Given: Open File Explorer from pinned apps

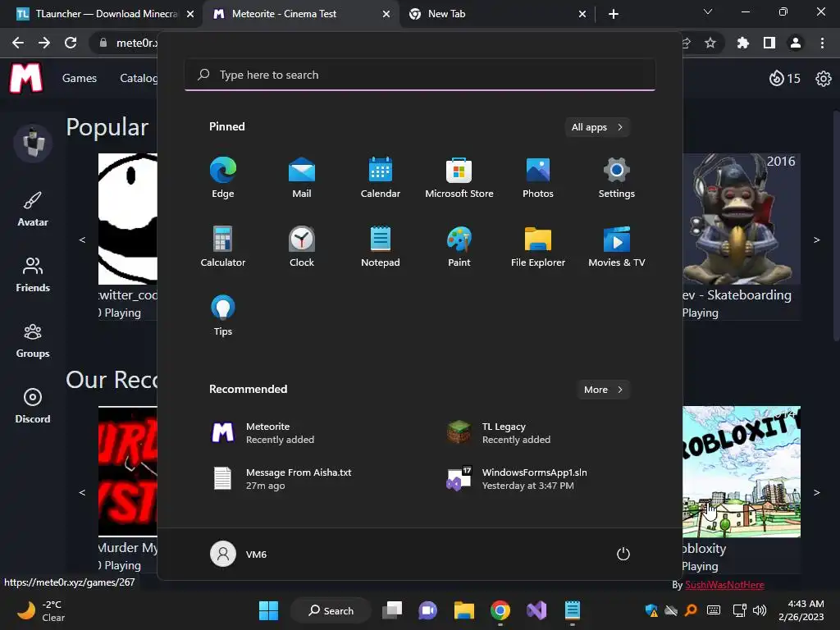Looking at the screenshot, I should click(538, 246).
